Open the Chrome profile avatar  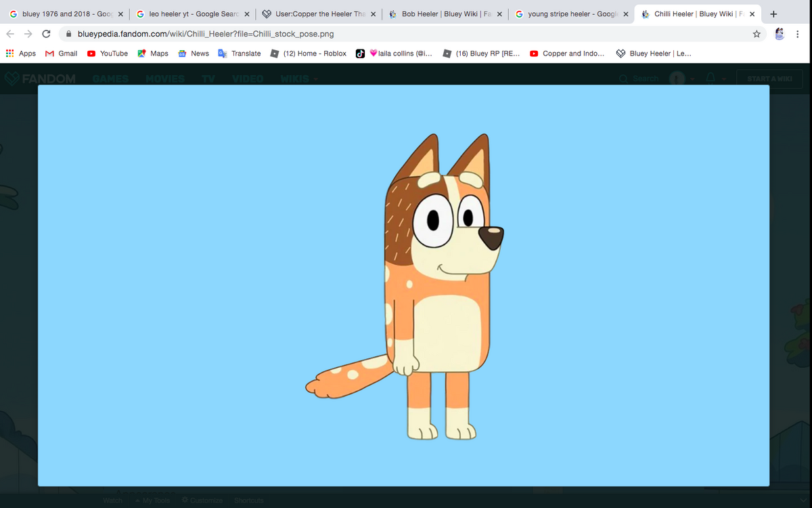[779, 34]
